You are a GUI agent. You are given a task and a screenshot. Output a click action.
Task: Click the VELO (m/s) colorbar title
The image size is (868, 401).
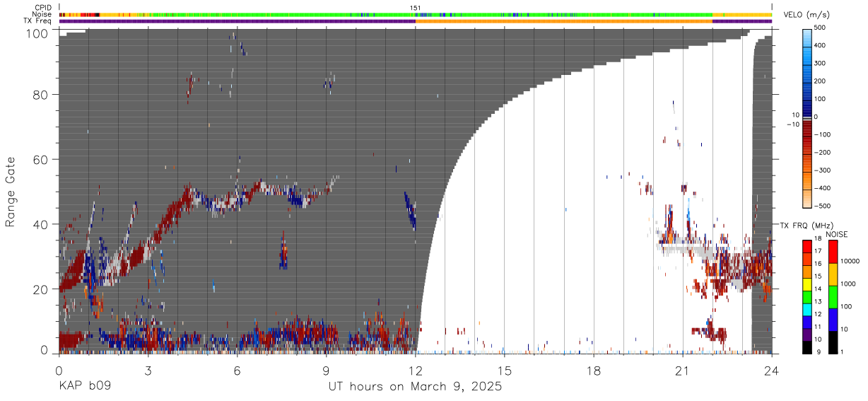coord(806,15)
